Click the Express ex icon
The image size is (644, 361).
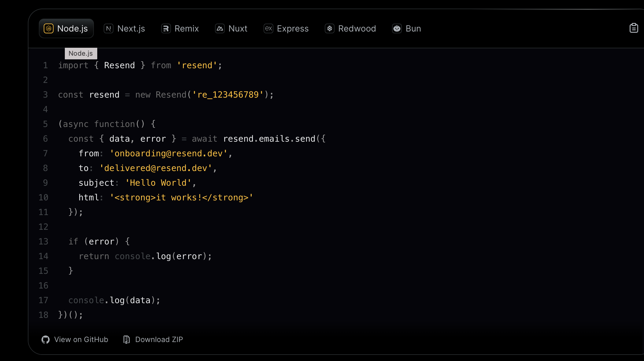[x=268, y=28]
